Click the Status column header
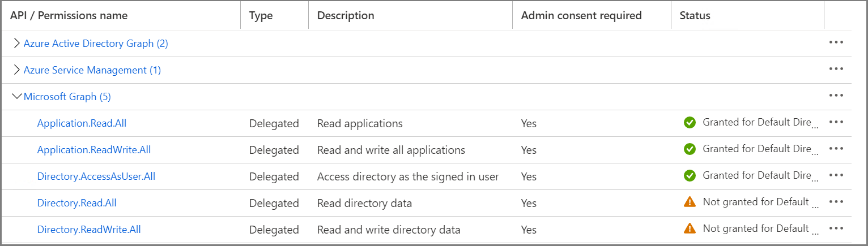The image size is (868, 246). [695, 15]
